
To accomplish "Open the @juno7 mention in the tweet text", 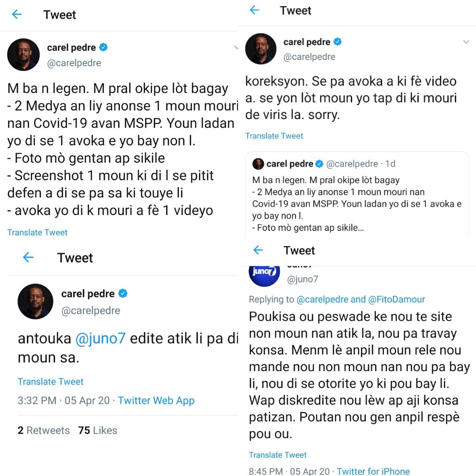I will [x=100, y=338].
